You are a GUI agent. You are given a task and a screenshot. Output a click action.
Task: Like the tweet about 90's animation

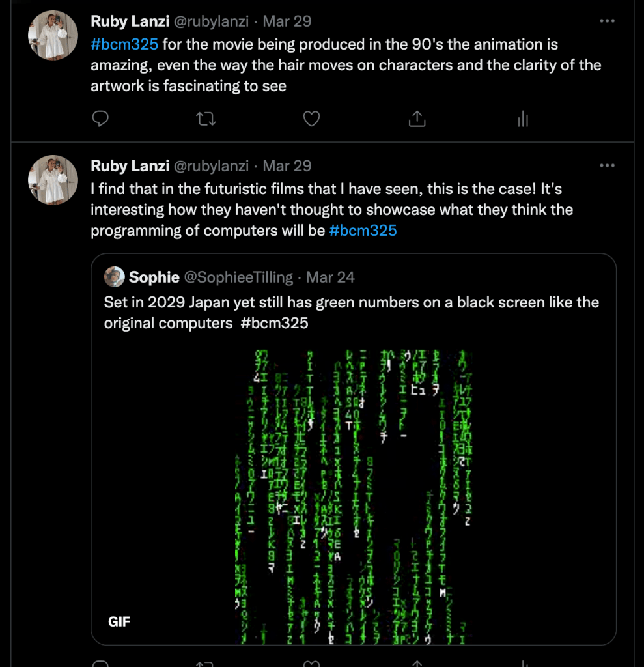(312, 119)
